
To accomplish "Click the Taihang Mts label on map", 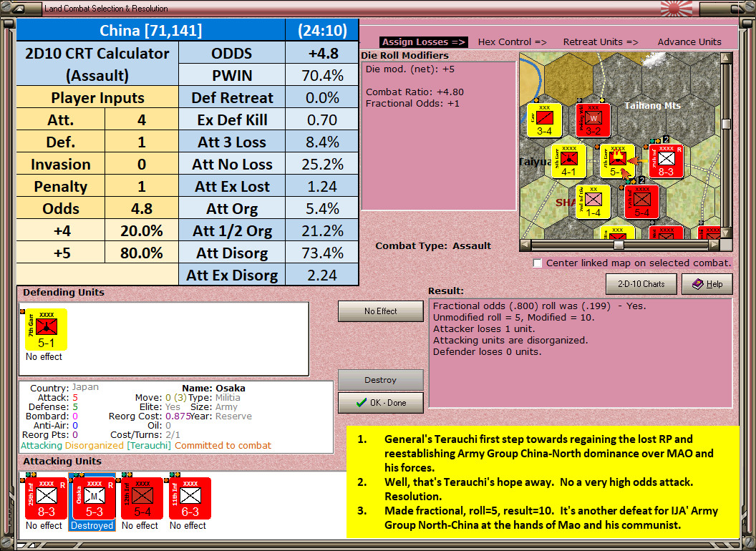I will (652, 106).
